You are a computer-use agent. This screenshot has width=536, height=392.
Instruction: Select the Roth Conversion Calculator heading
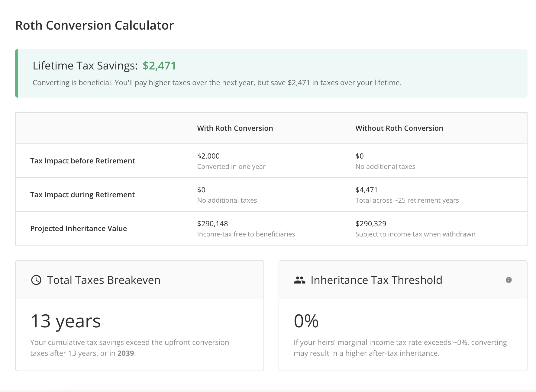(x=95, y=25)
